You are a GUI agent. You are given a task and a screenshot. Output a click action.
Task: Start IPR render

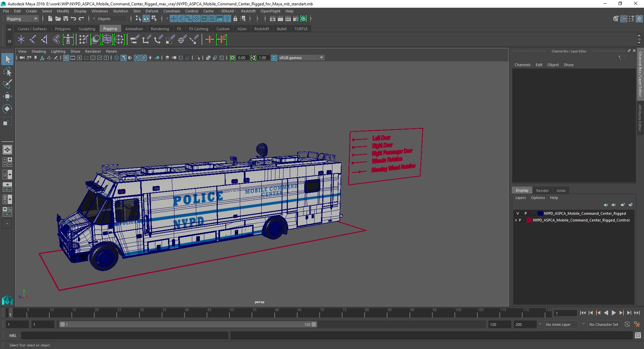point(288,19)
